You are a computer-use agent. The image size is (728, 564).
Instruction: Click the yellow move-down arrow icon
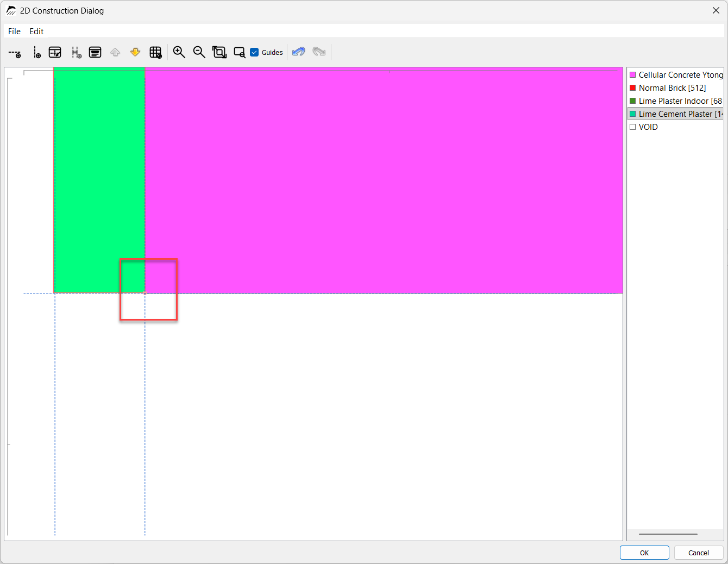pos(135,53)
